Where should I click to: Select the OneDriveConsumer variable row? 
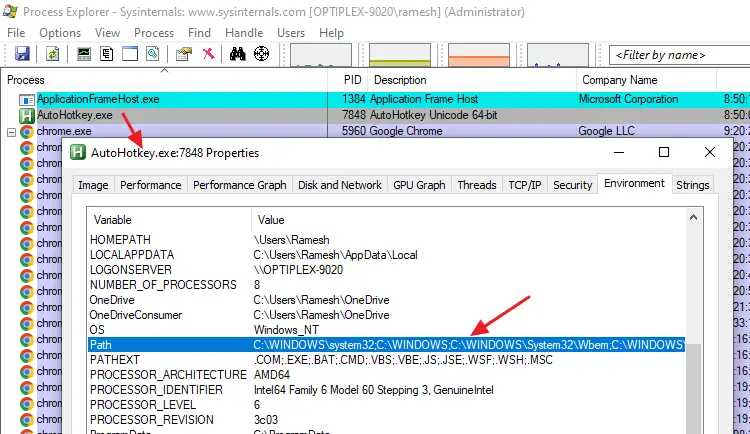click(x=386, y=315)
